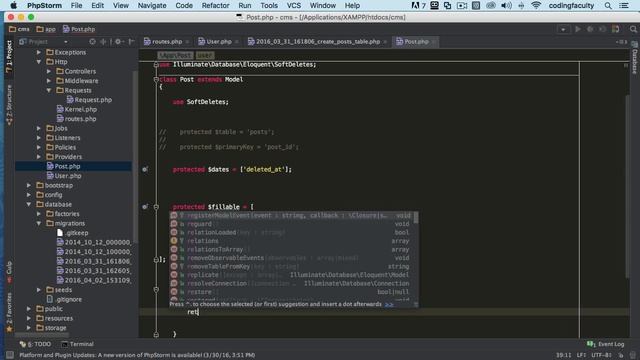Toggle tool window bars icon bottom-left

(10, 355)
